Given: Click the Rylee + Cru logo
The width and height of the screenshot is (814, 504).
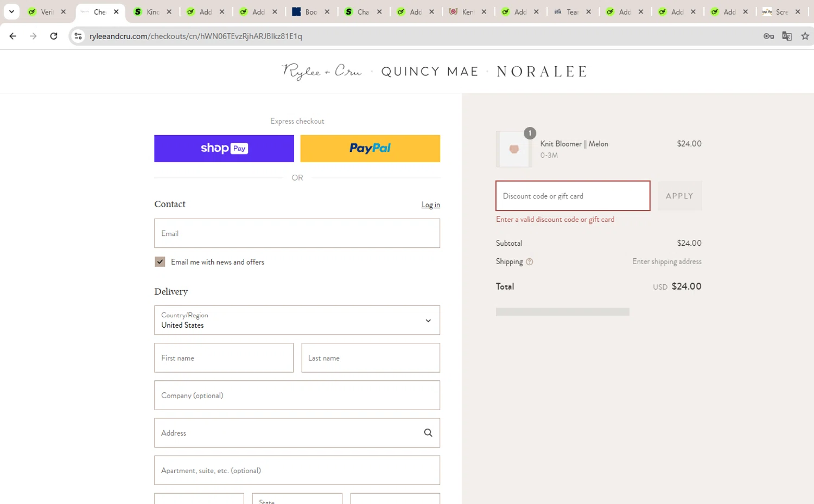Looking at the screenshot, I should (x=322, y=71).
